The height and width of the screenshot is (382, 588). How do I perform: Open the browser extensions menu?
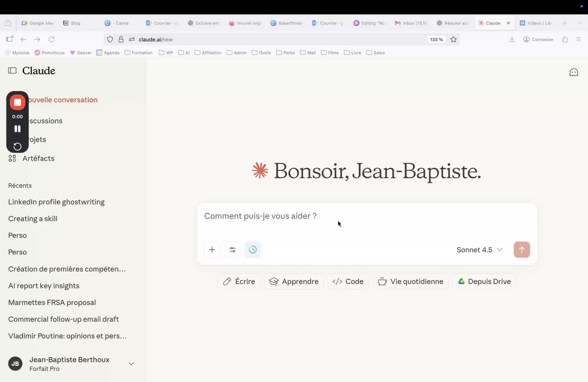point(565,40)
